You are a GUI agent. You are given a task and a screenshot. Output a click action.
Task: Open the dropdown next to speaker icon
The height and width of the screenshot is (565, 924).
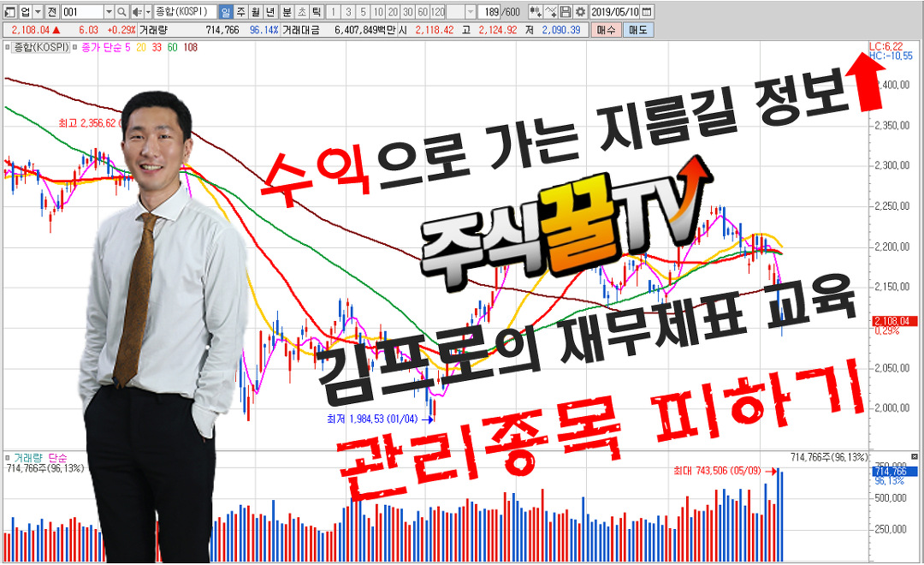pyautogui.click(x=148, y=12)
